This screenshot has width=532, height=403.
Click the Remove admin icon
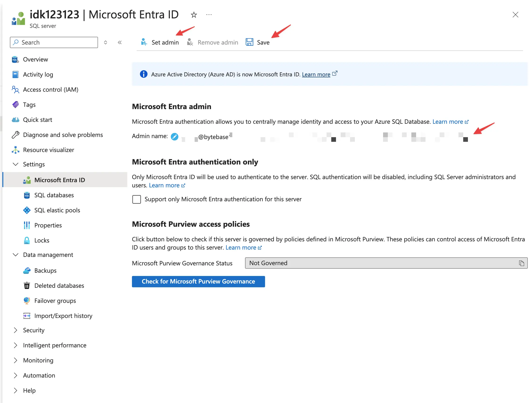190,42
